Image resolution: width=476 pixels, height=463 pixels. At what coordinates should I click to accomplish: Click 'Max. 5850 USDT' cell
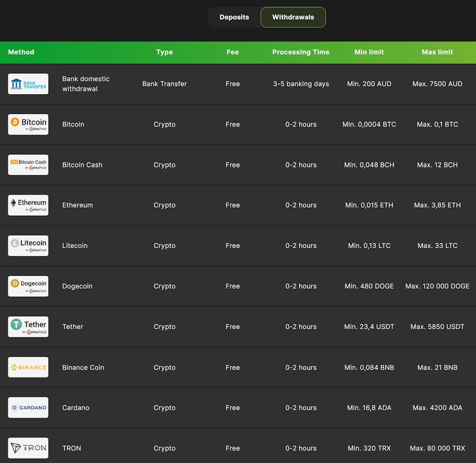click(437, 327)
